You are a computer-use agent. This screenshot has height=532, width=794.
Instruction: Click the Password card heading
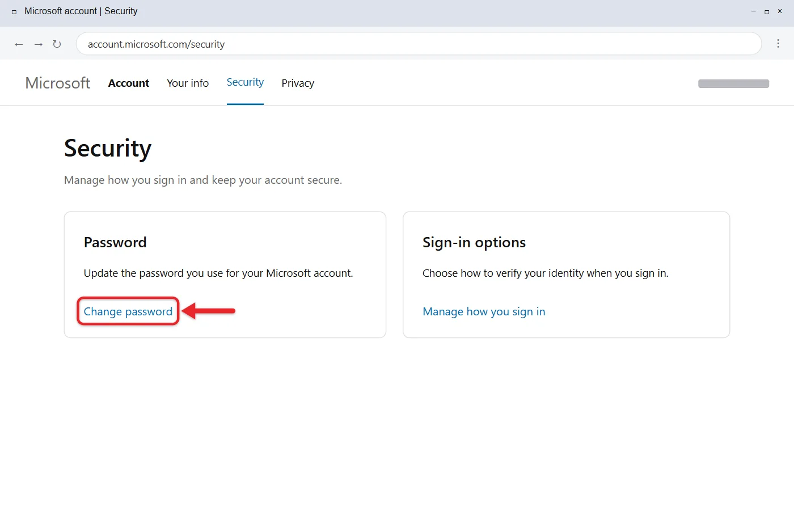[x=115, y=242]
